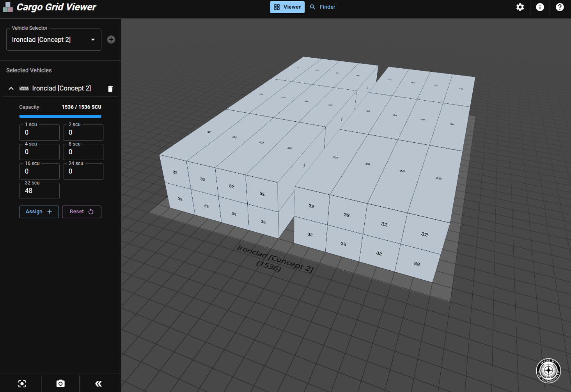571x392 pixels.
Task: Collapse the Ironclad [Concept 2] details chevron
Action: (x=11, y=89)
